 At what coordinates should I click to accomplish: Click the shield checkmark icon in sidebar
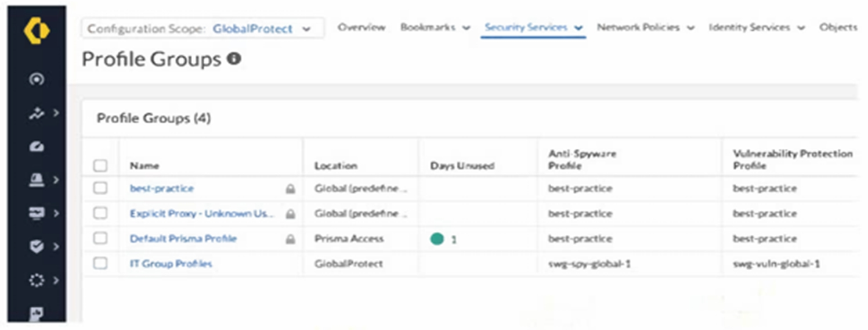[x=37, y=246]
